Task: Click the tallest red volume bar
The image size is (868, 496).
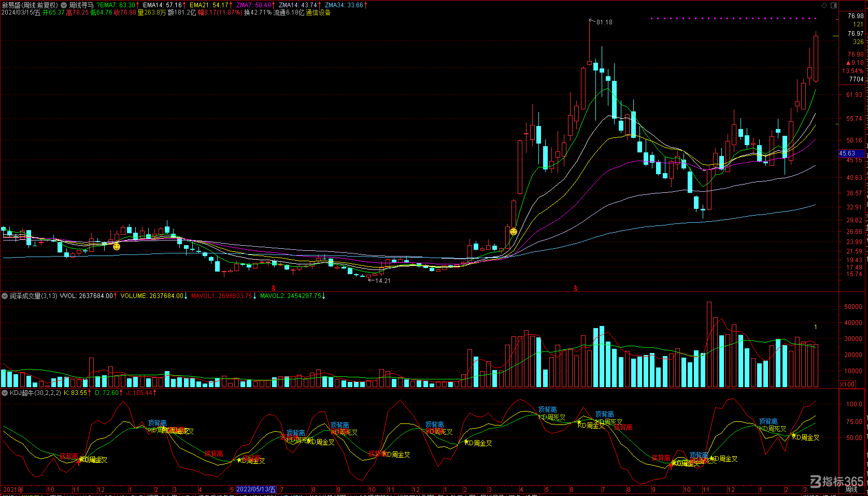Action: 709,344
